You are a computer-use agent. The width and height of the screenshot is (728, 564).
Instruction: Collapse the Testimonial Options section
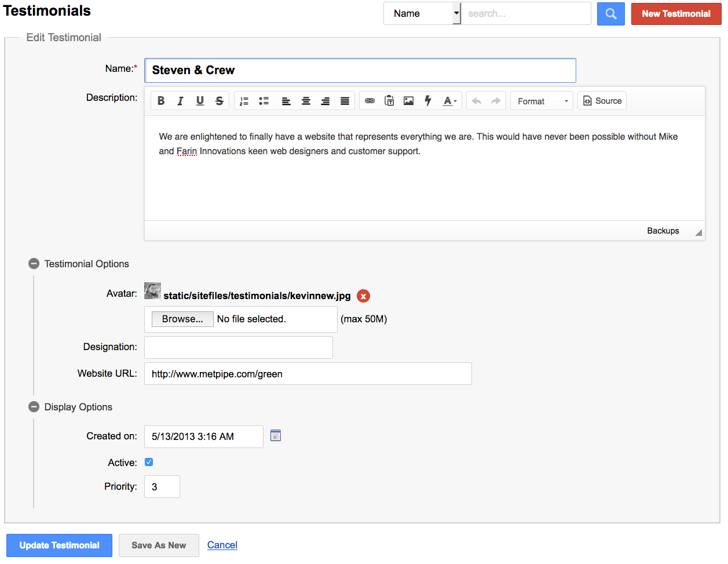(x=34, y=264)
